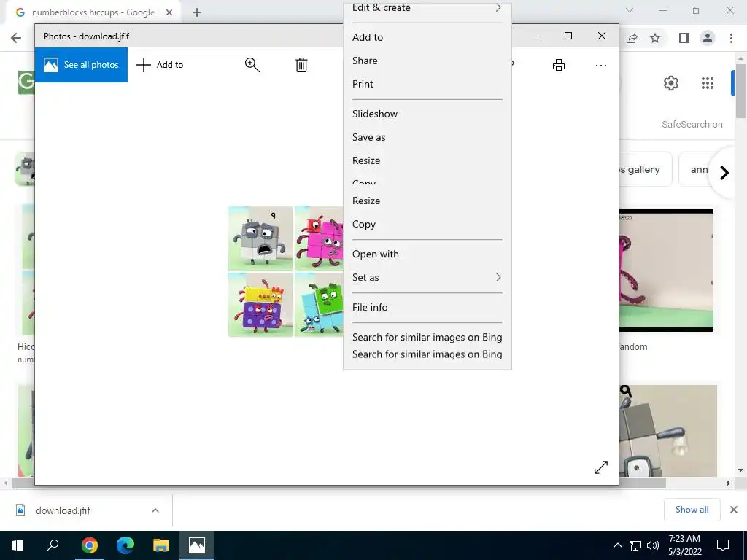Open a new Chrome tab
This screenshot has height=560, width=747.
[197, 12]
